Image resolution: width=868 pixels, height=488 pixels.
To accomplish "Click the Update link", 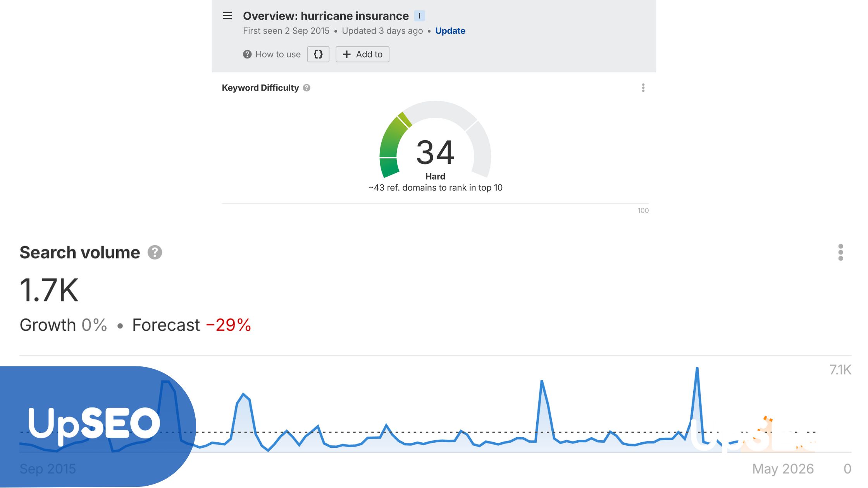I will point(450,31).
